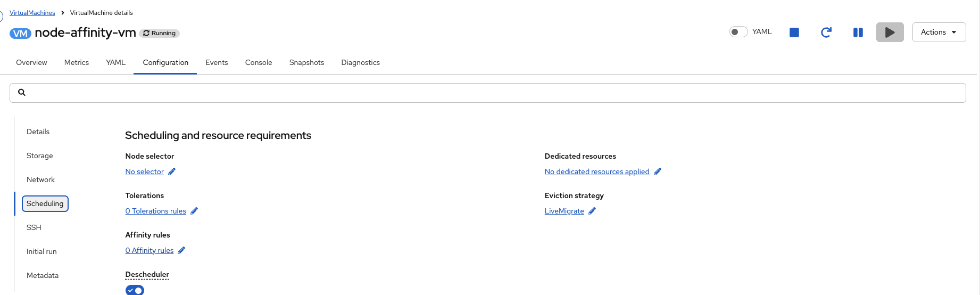Focus the configuration search field
This screenshot has height=295, width=980.
click(x=487, y=93)
